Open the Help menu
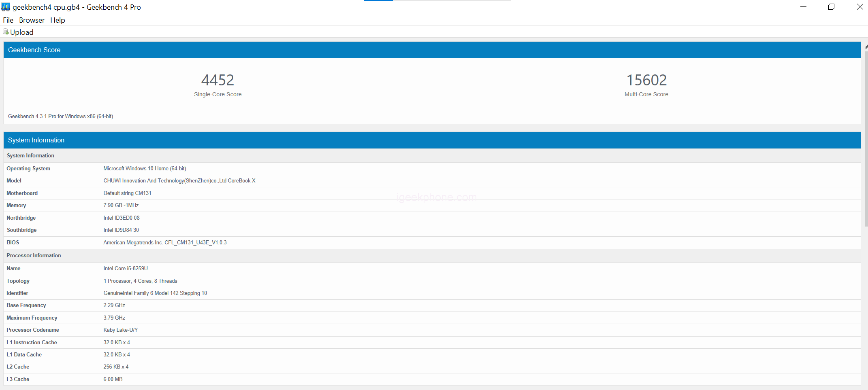This screenshot has height=390, width=868. pos(58,20)
